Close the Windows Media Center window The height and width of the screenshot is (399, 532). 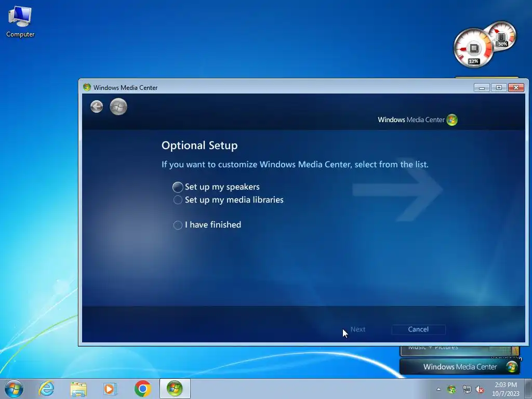click(x=516, y=87)
